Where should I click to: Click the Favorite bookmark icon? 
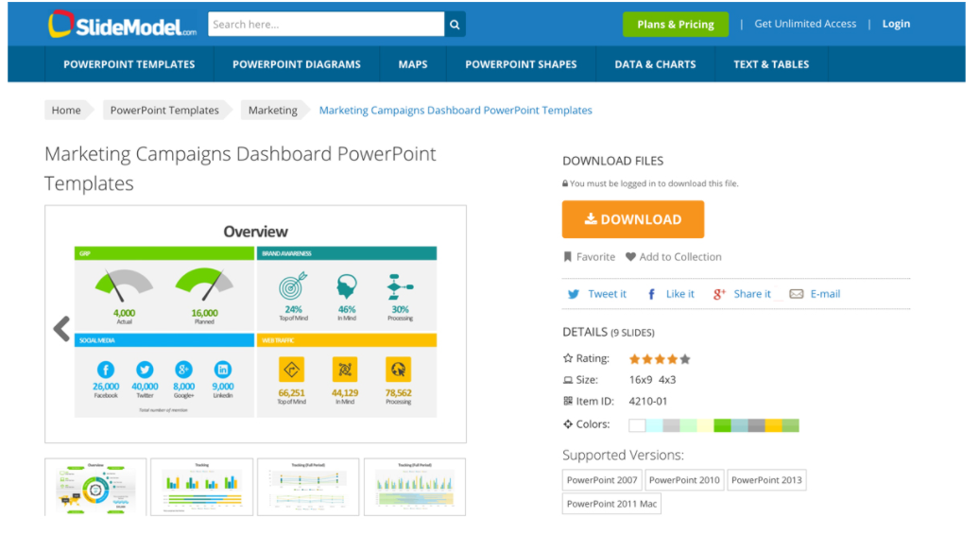tap(568, 257)
